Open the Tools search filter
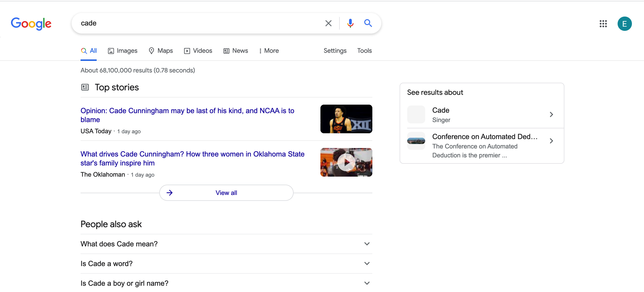Image resolution: width=644 pixels, height=292 pixels. tap(364, 51)
